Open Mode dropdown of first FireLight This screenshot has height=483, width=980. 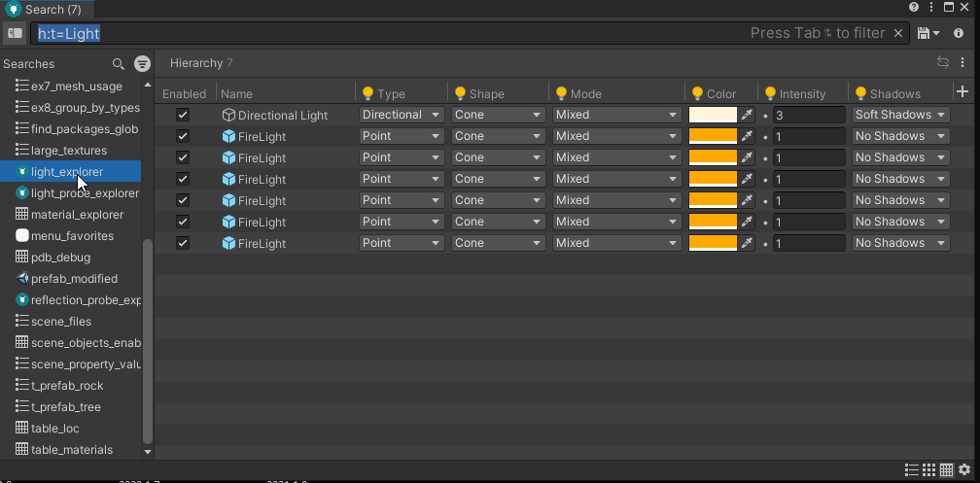615,136
